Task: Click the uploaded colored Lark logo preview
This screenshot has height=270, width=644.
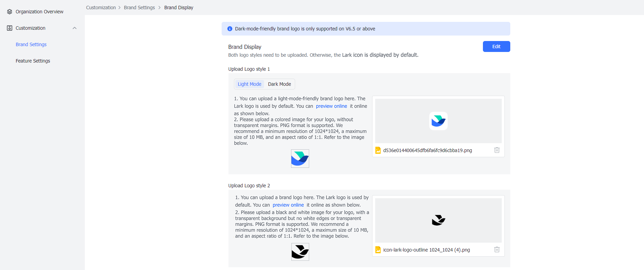Action: coord(438,121)
